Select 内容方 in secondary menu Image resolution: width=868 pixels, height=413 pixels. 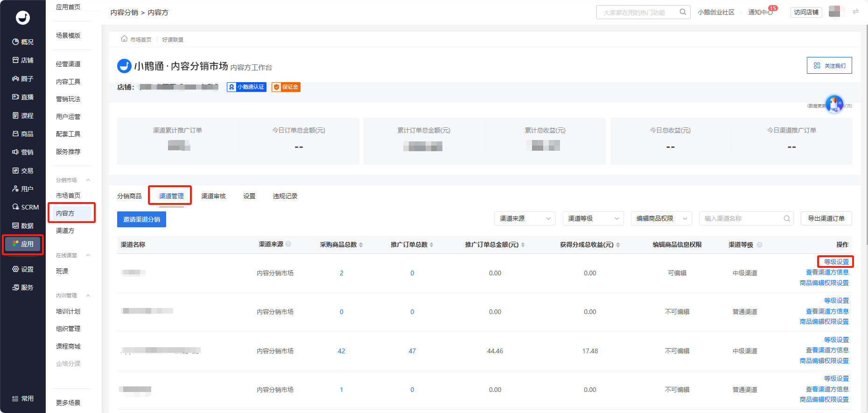click(72, 213)
